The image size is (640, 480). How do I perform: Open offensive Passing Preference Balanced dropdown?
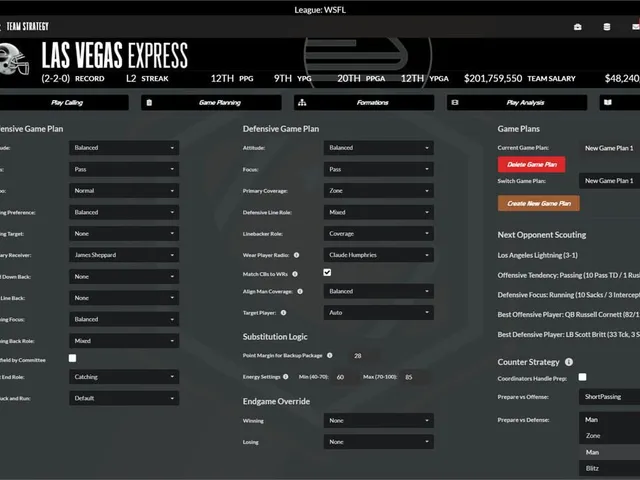pos(124,212)
